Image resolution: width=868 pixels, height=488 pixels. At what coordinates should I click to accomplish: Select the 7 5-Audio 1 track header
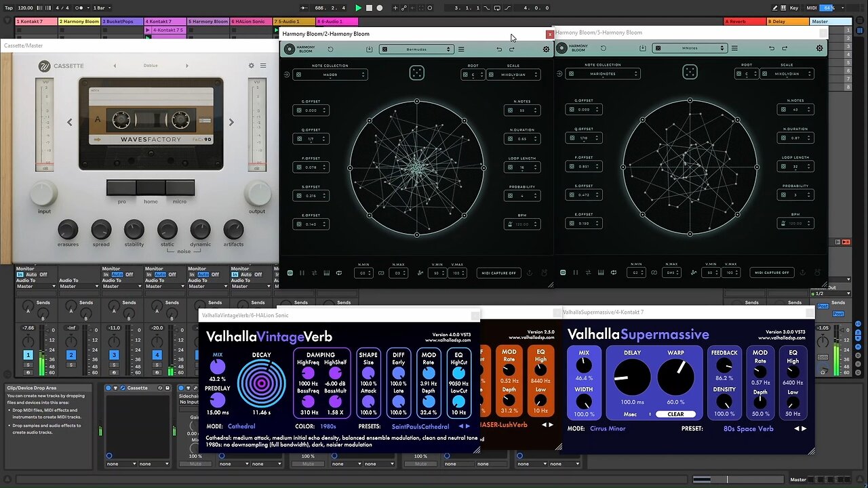click(x=293, y=22)
